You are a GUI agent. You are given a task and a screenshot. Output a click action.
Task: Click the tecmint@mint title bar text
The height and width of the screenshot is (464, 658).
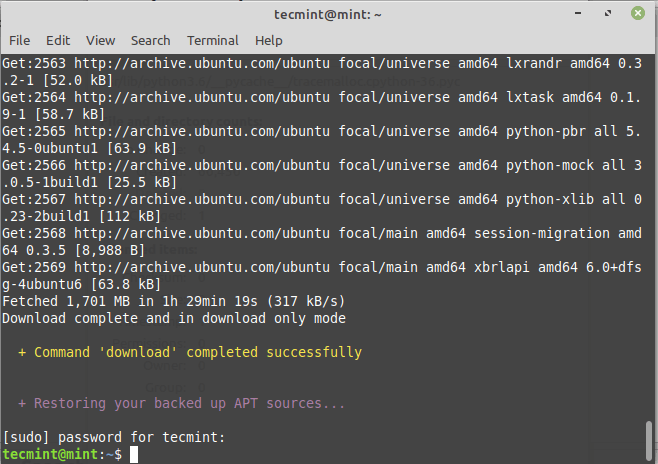point(328,13)
